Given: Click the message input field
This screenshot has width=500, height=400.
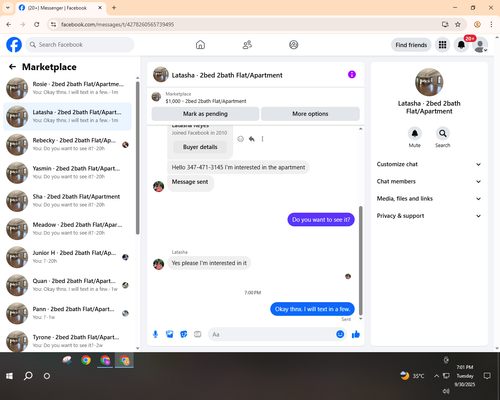Looking at the screenshot, I should [272, 334].
